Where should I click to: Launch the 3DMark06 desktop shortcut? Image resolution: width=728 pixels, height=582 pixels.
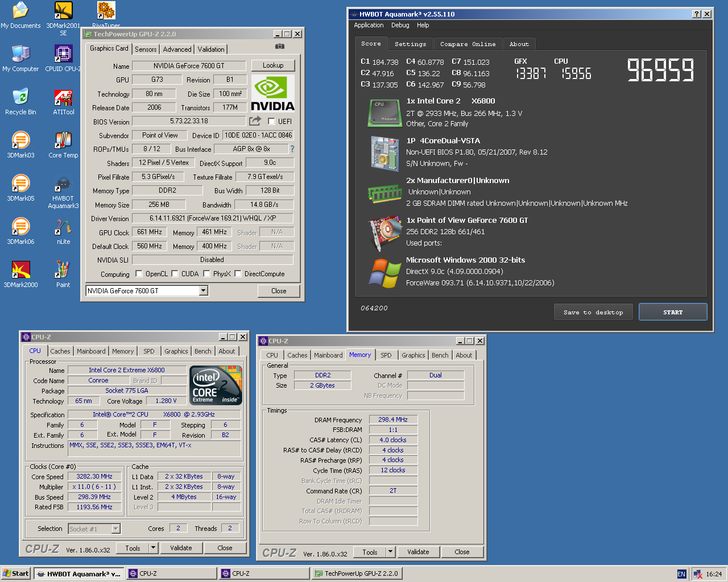pyautogui.click(x=20, y=231)
